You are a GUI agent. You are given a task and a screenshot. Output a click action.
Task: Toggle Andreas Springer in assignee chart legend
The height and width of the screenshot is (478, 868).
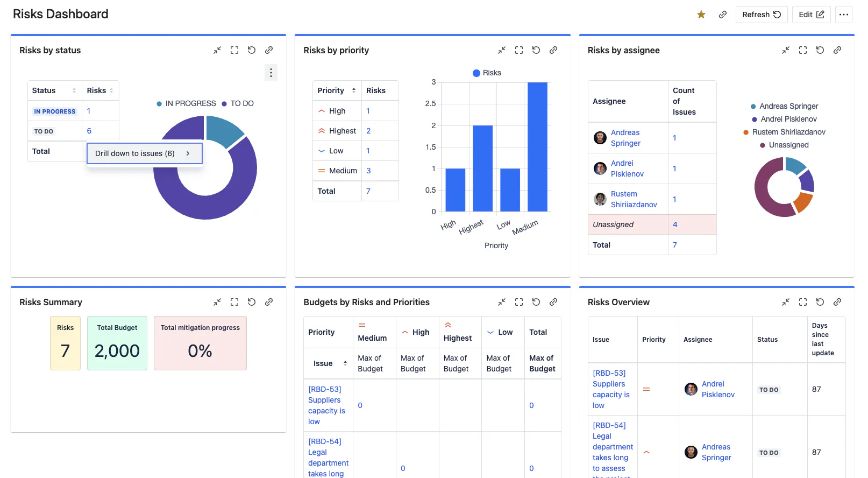point(784,106)
